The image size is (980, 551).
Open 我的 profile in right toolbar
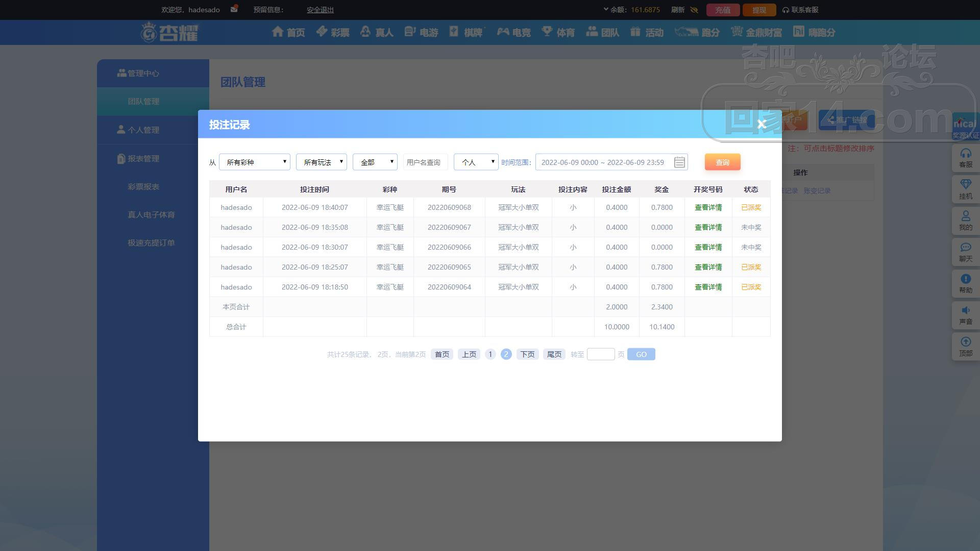click(x=966, y=221)
